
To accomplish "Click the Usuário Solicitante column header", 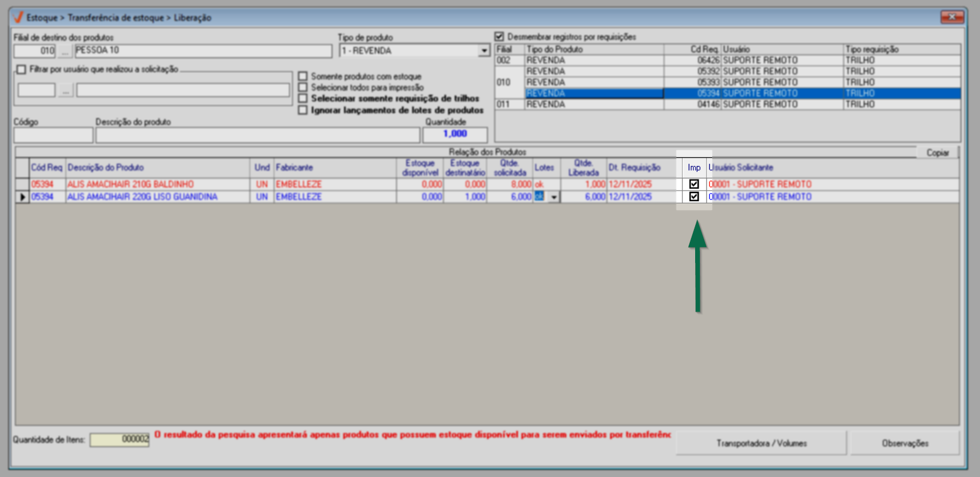I will 833,168.
